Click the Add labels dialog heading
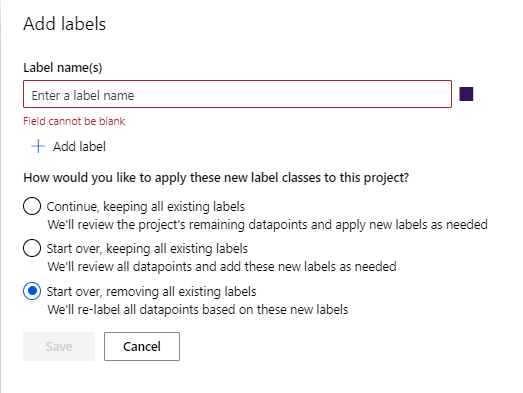 click(x=65, y=24)
